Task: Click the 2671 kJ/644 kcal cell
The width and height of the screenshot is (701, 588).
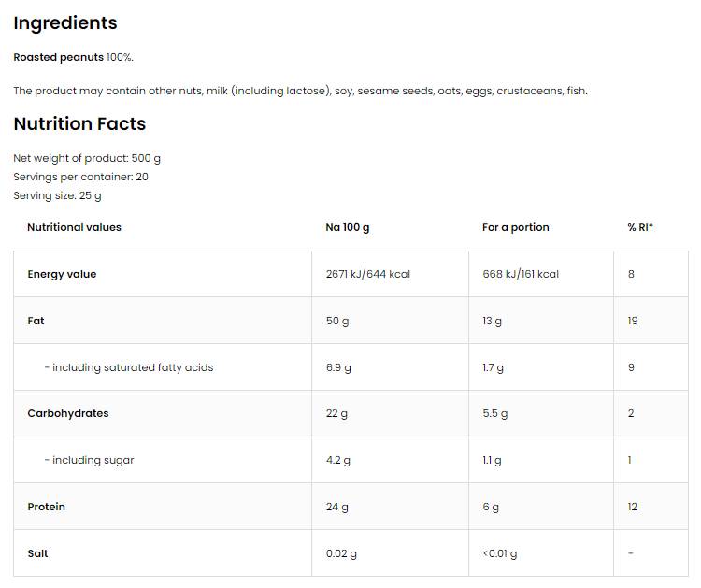Action: tap(367, 274)
